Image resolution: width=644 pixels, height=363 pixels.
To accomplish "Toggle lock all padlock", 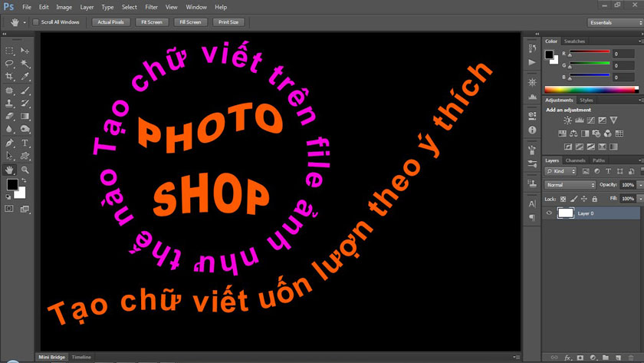I will (594, 199).
